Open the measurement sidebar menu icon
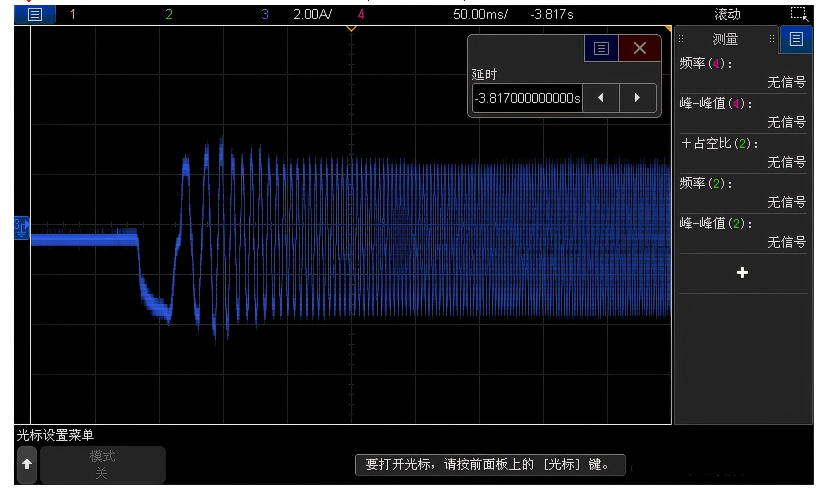This screenshot has height=499, width=824. click(796, 39)
